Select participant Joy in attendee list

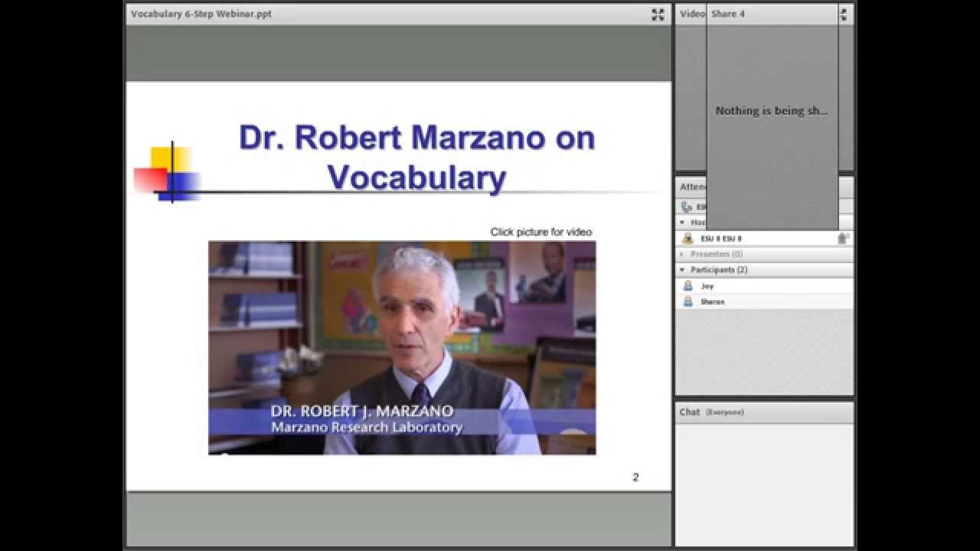coord(764,286)
